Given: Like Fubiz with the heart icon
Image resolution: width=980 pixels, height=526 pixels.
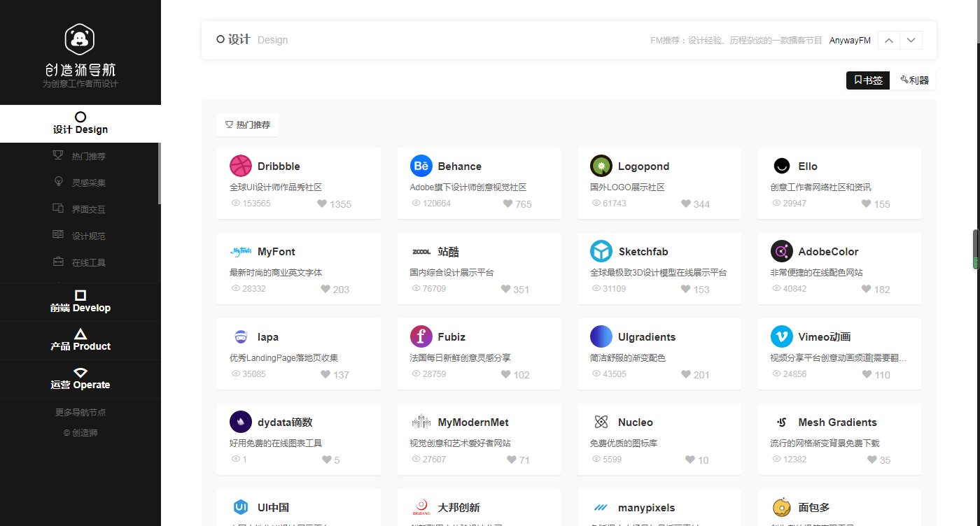Looking at the screenshot, I should point(505,374).
